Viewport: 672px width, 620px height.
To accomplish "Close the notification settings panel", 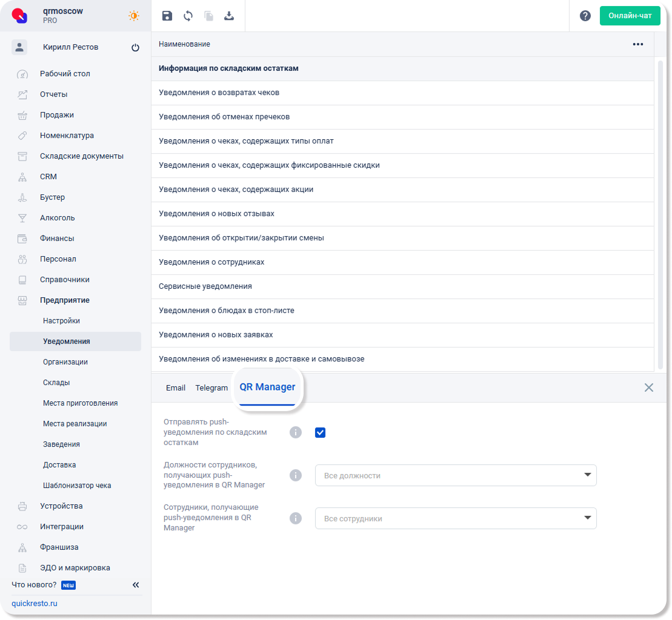I will pyautogui.click(x=649, y=387).
